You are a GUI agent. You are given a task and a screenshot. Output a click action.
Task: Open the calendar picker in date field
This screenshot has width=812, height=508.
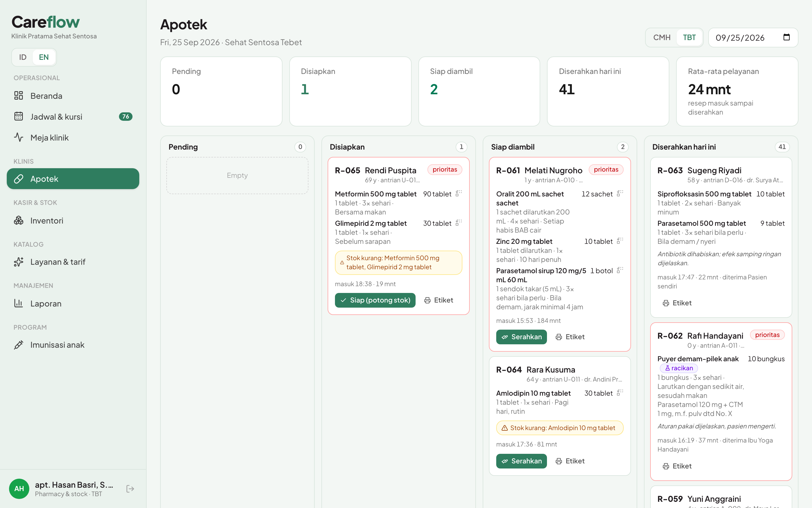(787, 37)
